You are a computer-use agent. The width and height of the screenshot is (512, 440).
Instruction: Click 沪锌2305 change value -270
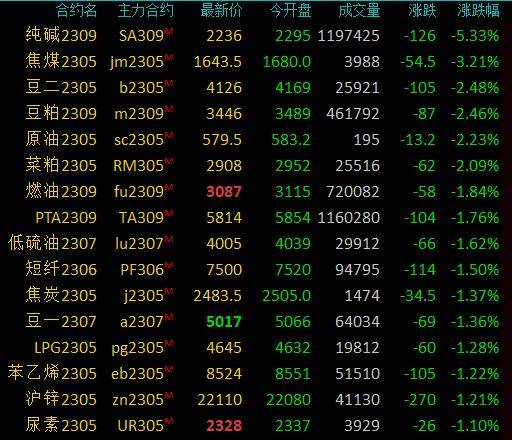[x=420, y=400]
